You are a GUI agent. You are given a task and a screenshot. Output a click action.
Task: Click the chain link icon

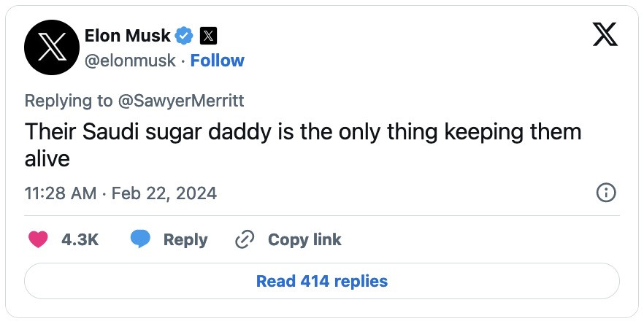(x=245, y=239)
